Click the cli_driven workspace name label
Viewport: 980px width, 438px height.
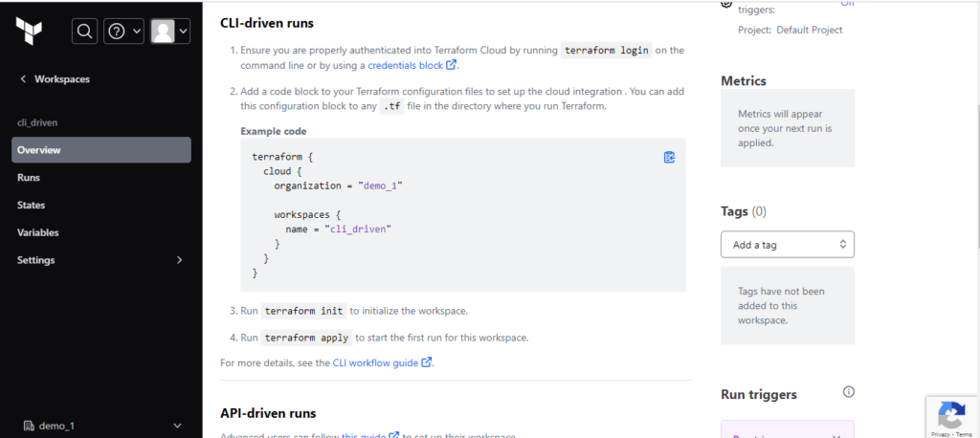[37, 123]
